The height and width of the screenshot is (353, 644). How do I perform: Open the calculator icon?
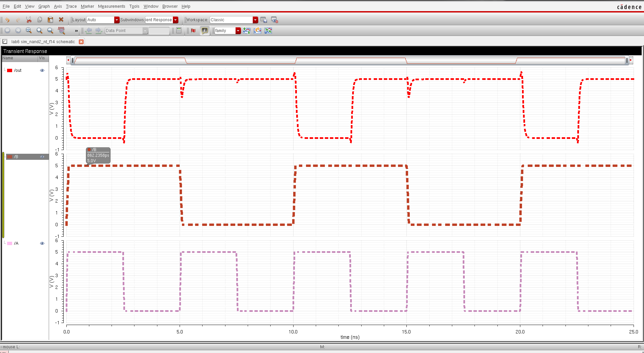click(179, 31)
